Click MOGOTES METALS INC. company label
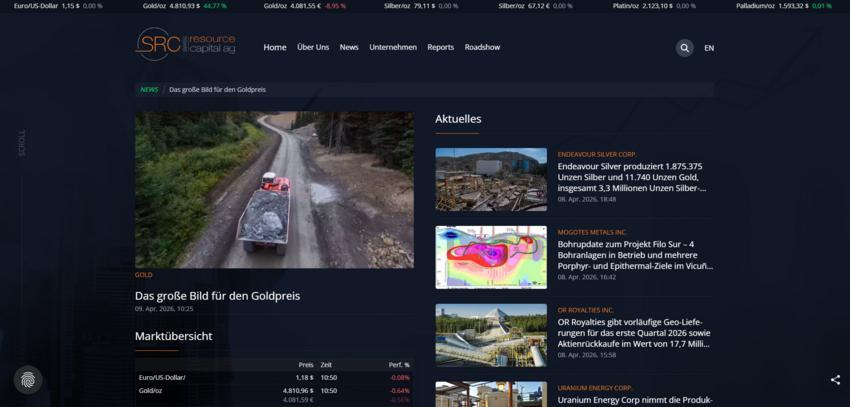This screenshot has width=850, height=407. point(593,232)
